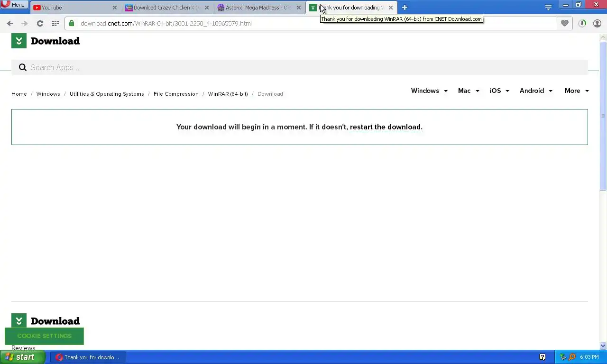Screen dimensions: 607x364
Task: Expand the More dropdown
Action: coord(577,91)
